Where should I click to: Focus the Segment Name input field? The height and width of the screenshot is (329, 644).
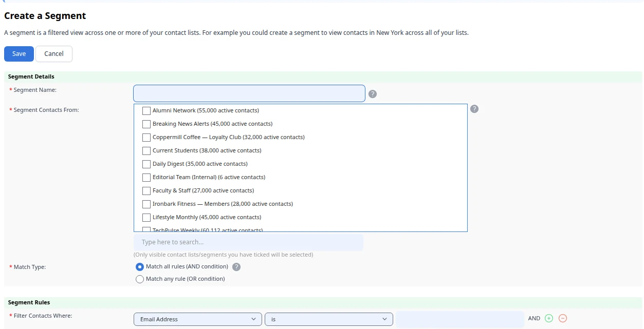(249, 93)
